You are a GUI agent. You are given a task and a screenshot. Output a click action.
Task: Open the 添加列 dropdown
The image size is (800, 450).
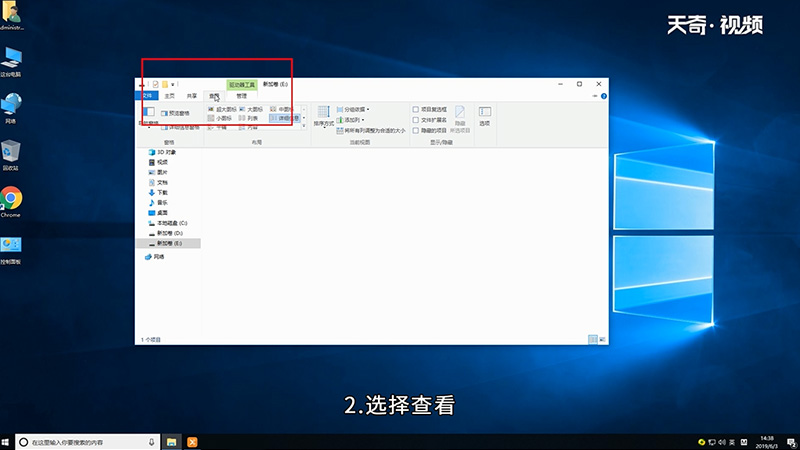(351, 120)
